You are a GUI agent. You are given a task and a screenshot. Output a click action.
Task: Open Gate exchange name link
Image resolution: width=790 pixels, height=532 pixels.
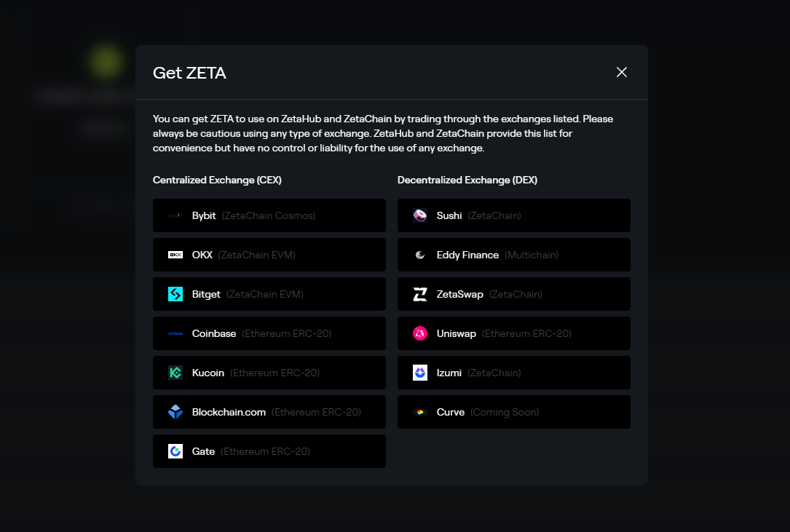204,451
